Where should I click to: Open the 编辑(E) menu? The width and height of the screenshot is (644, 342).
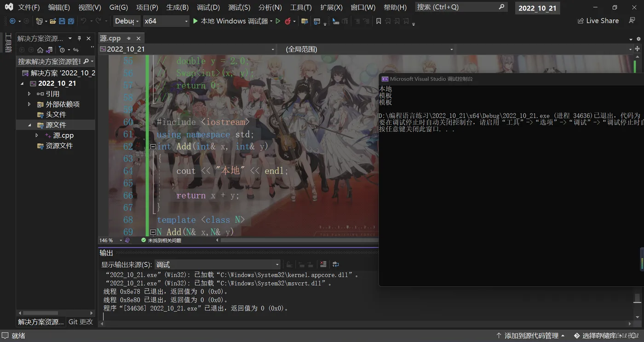tap(59, 7)
